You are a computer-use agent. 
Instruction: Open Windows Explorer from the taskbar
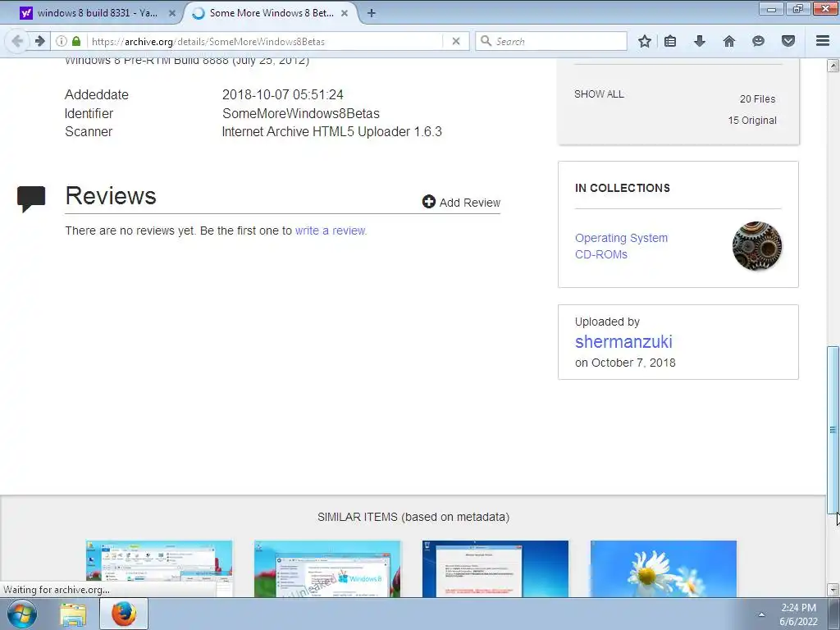pos(73,614)
